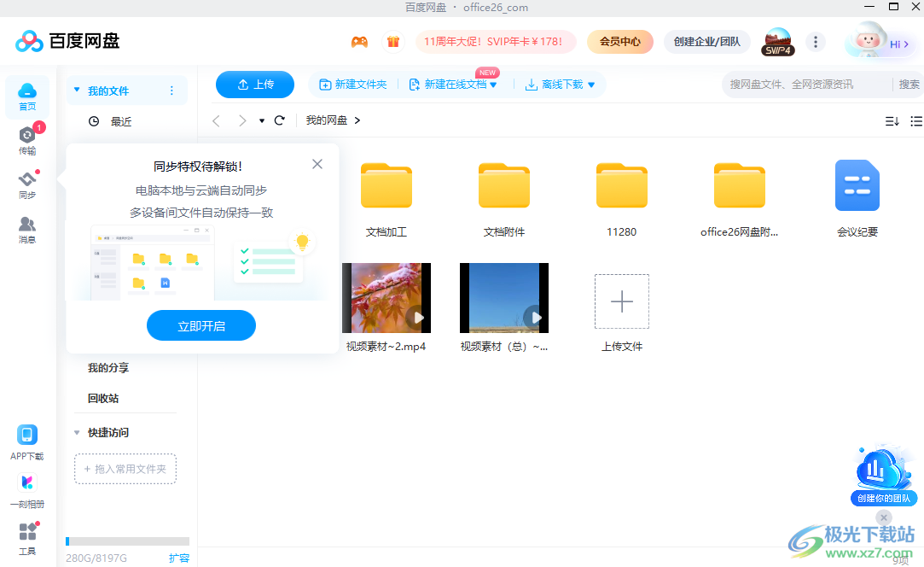Open the three-dot menu in header
The image size is (924, 567).
(816, 42)
